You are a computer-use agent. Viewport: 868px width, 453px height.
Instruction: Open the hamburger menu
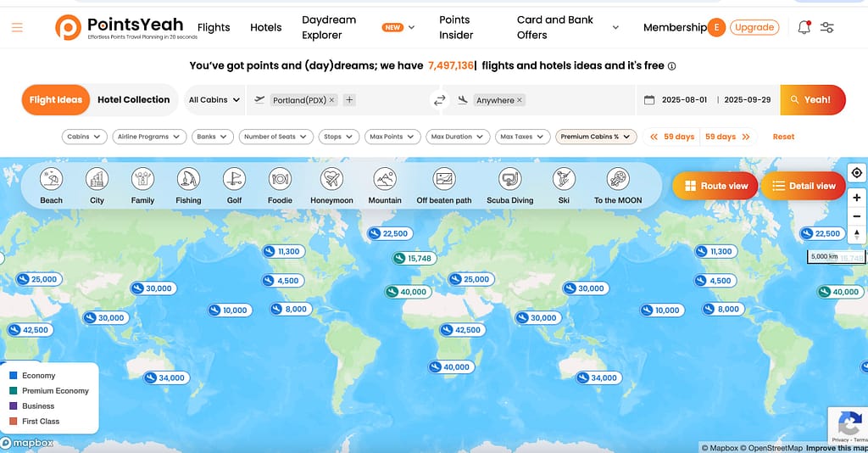click(17, 27)
